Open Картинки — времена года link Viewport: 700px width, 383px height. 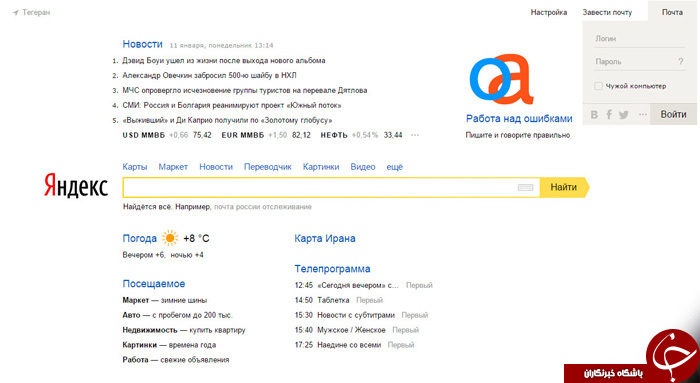[169, 345]
